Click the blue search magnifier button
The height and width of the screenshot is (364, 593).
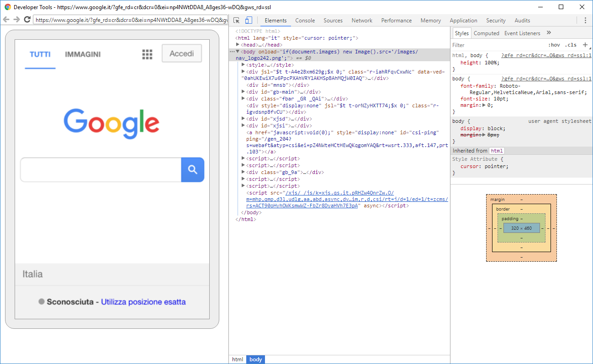pos(193,170)
